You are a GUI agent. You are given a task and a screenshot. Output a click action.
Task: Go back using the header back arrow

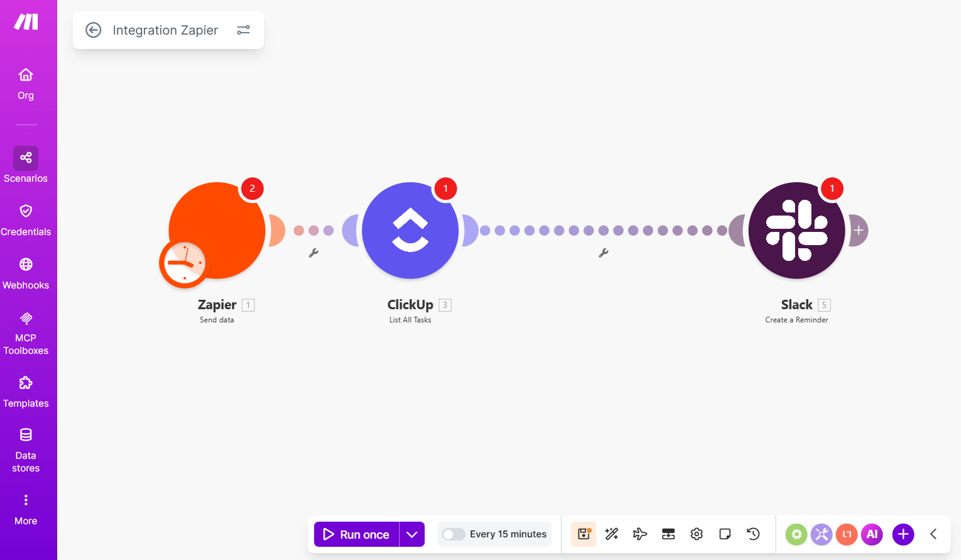[93, 30]
